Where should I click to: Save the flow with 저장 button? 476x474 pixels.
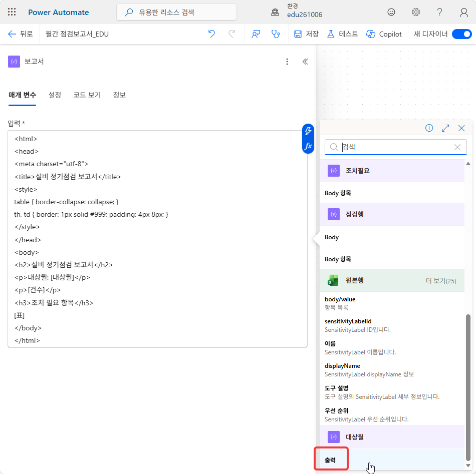click(x=306, y=34)
